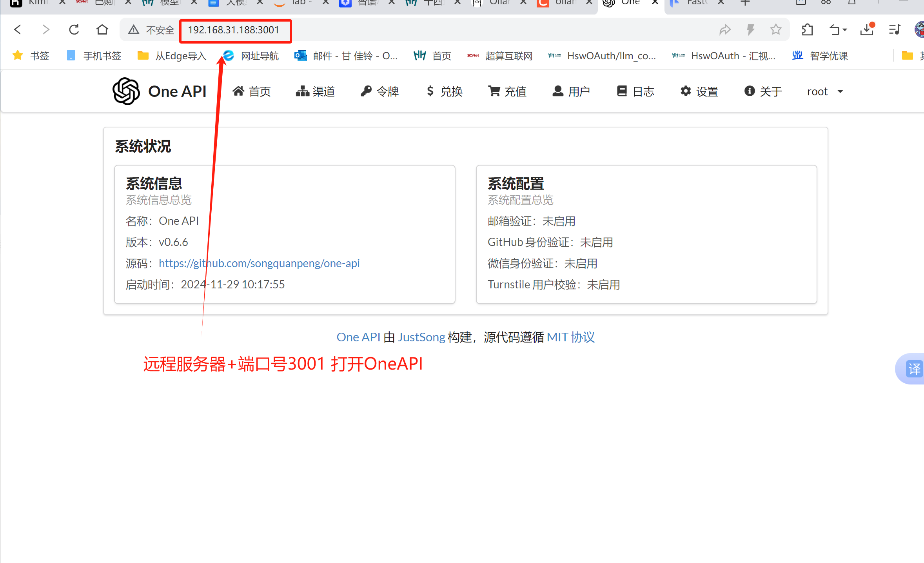The image size is (924, 563).
Task: Open 令牌 tokens menu item
Action: coord(379,91)
